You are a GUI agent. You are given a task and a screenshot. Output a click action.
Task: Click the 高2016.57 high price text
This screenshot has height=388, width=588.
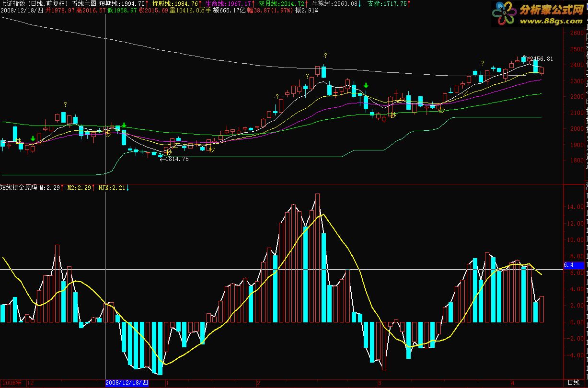click(x=91, y=10)
